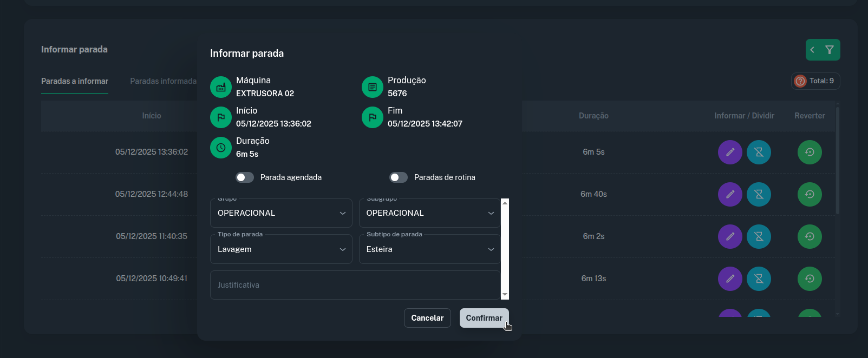This screenshot has height=358, width=868.
Task: Enable the Parada agendada switch
Action: tap(245, 177)
